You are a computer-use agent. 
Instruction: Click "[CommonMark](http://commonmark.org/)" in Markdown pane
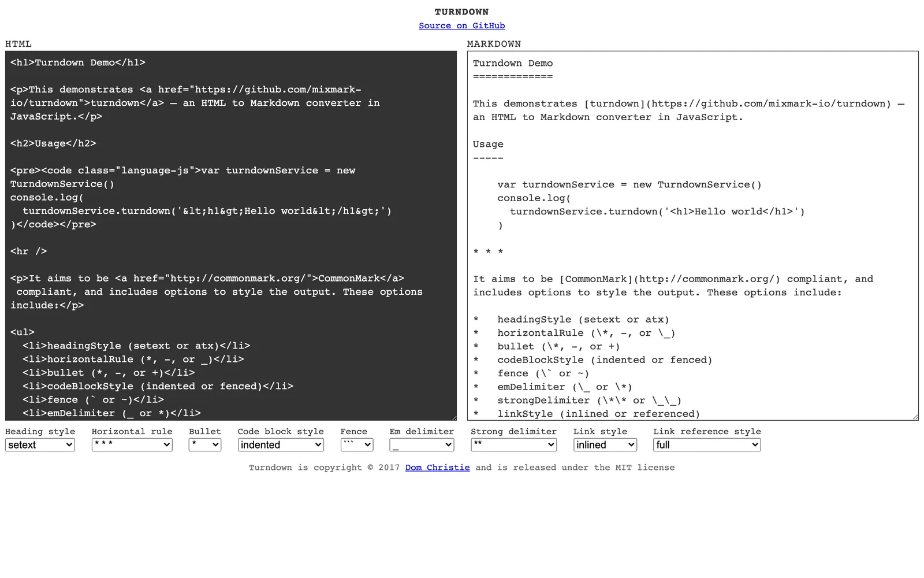click(x=670, y=279)
